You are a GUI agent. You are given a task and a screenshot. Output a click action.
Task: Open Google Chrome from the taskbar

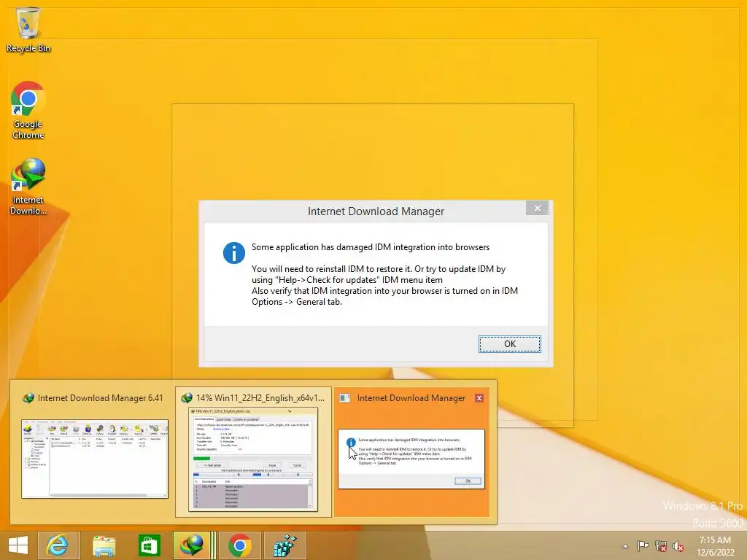pos(239,545)
